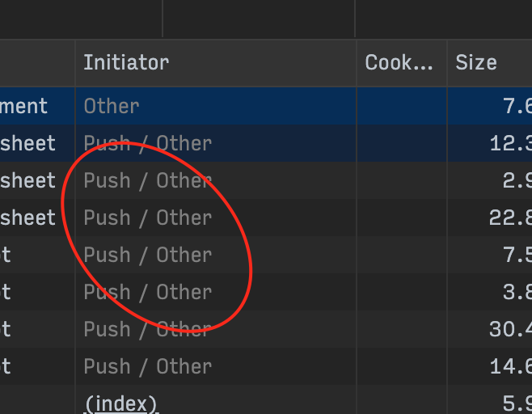Click Push / Other in the 3.8 row
This screenshot has width=532, height=414.
coord(148,292)
